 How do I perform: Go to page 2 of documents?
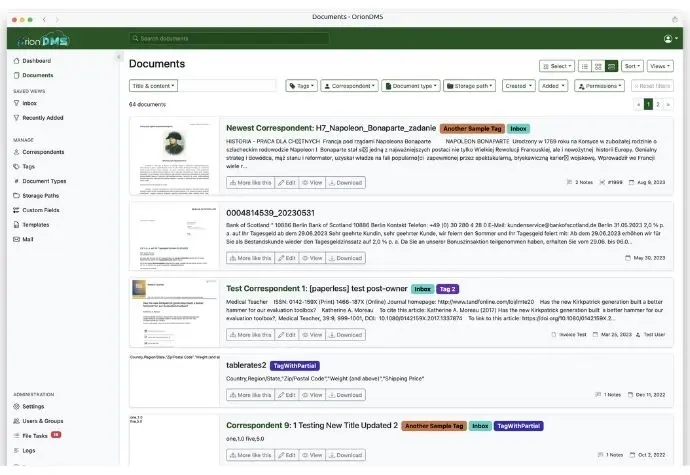pos(658,104)
